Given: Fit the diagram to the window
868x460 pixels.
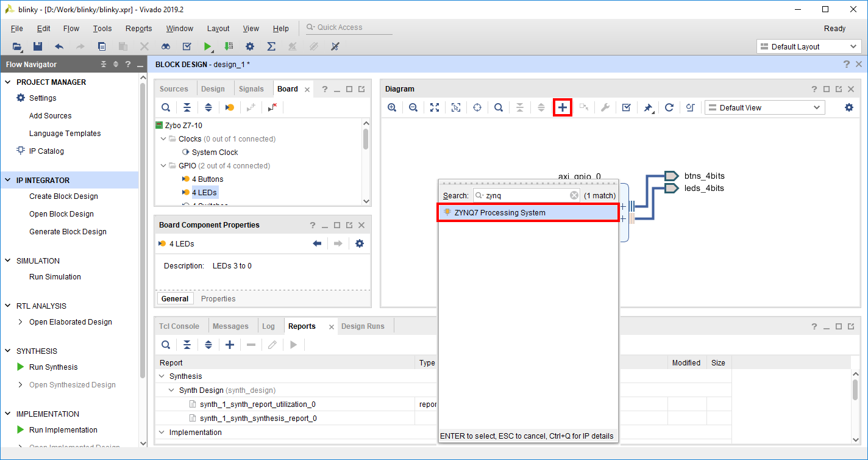Looking at the screenshot, I should (435, 107).
